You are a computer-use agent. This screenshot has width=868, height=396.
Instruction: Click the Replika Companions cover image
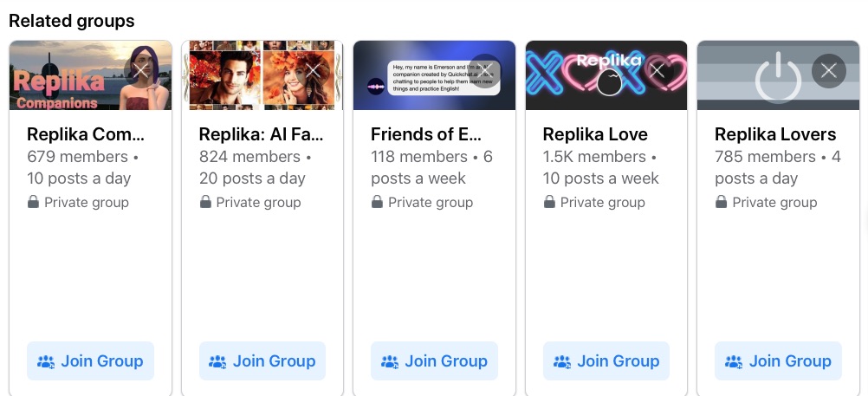(x=69, y=78)
